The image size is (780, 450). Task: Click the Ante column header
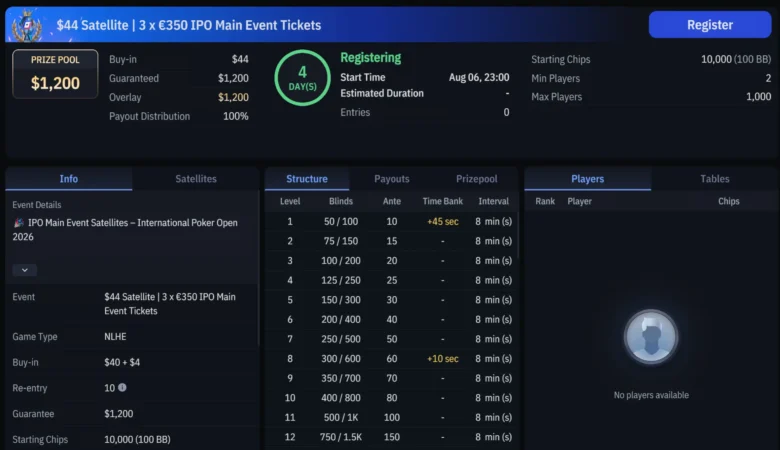[x=392, y=201]
